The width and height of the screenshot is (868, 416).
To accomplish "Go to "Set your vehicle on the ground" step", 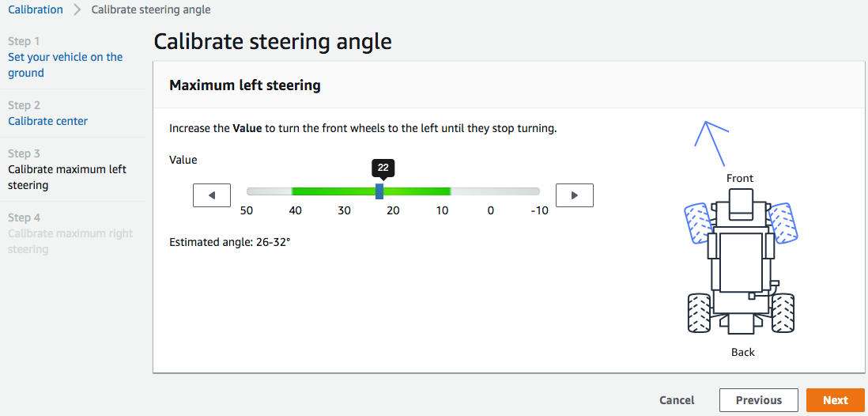I will pos(65,65).
